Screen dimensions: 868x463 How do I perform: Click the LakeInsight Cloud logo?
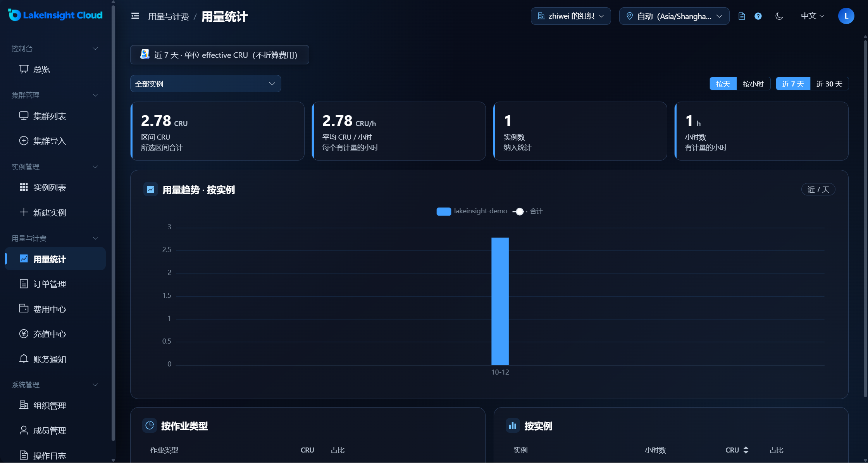click(55, 15)
